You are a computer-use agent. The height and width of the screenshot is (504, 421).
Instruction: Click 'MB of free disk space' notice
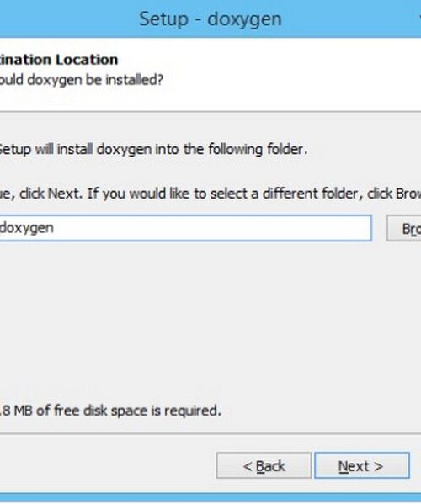[x=80, y=411]
